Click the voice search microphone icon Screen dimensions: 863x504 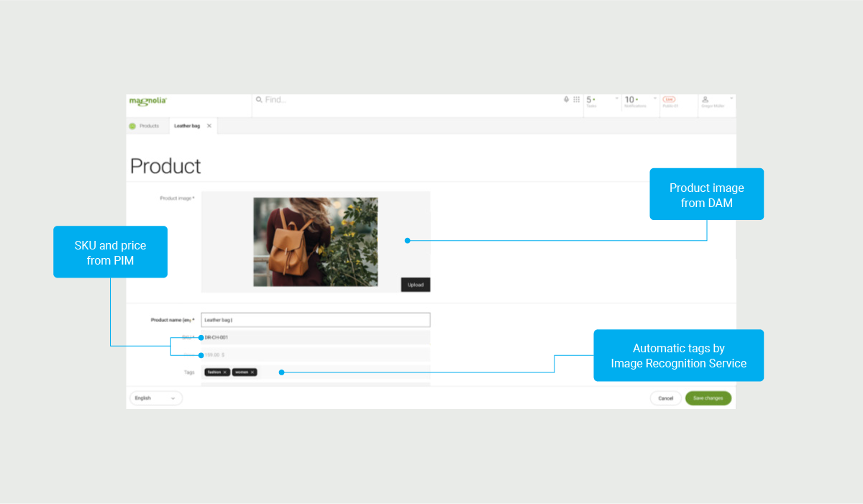coord(566,98)
